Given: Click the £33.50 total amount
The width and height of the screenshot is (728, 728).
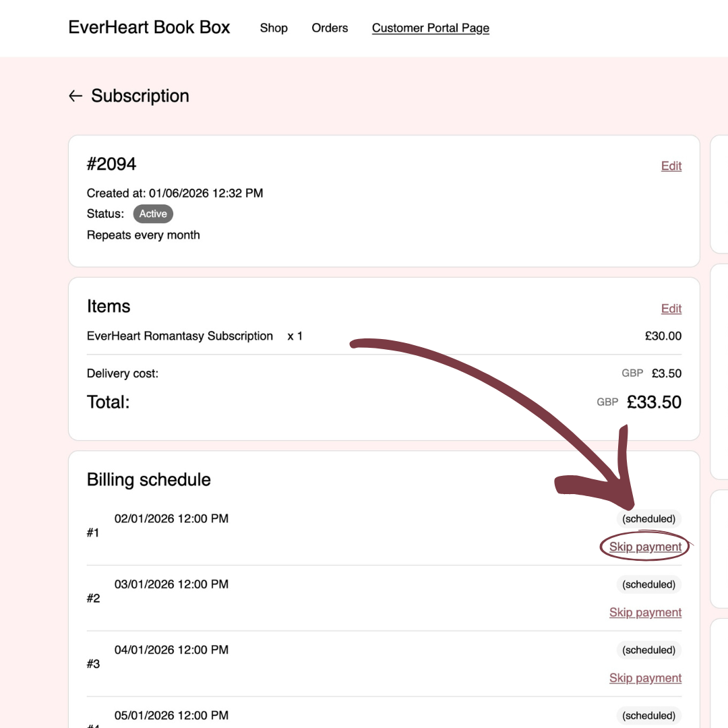Looking at the screenshot, I should click(654, 402).
